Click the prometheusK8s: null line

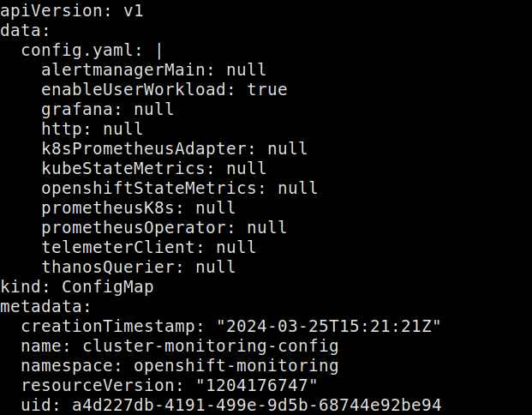point(138,207)
